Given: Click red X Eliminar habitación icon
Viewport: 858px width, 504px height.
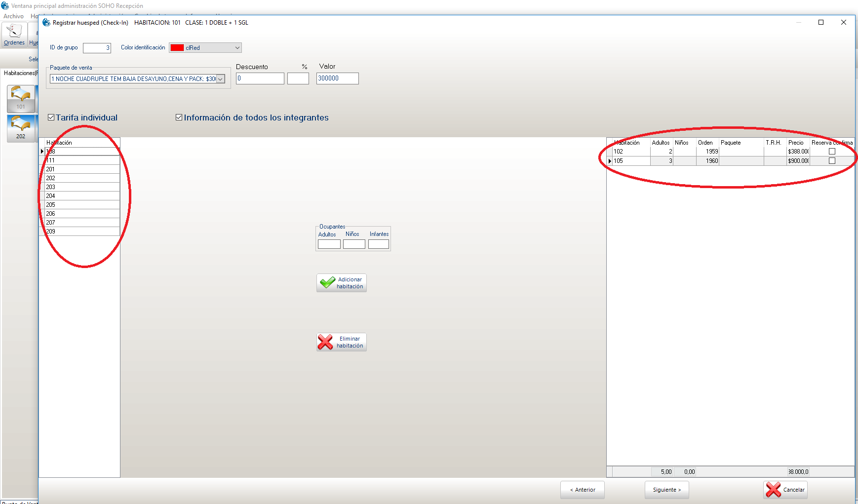Looking at the screenshot, I should (326, 342).
